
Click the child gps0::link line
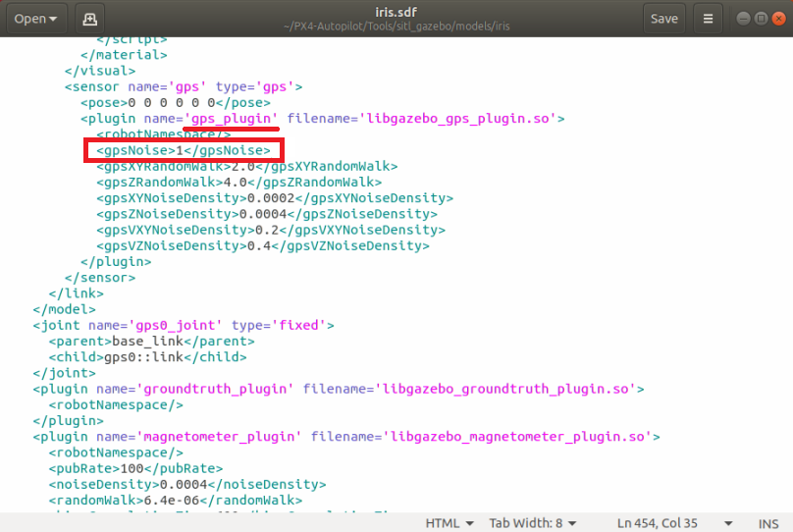pos(147,357)
